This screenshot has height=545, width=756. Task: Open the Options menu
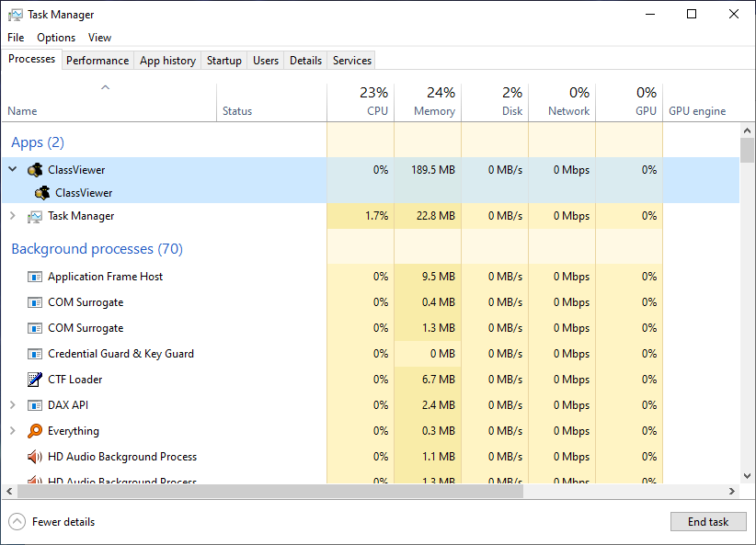tap(56, 38)
